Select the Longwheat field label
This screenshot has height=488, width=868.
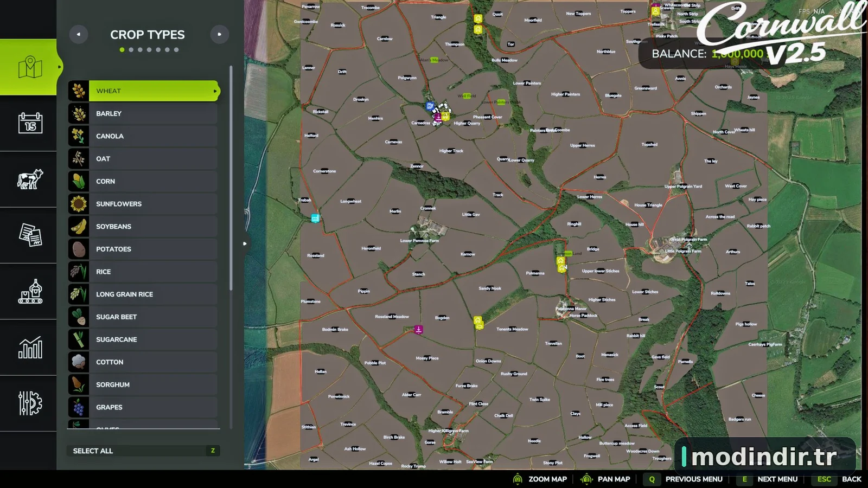pyautogui.click(x=350, y=201)
